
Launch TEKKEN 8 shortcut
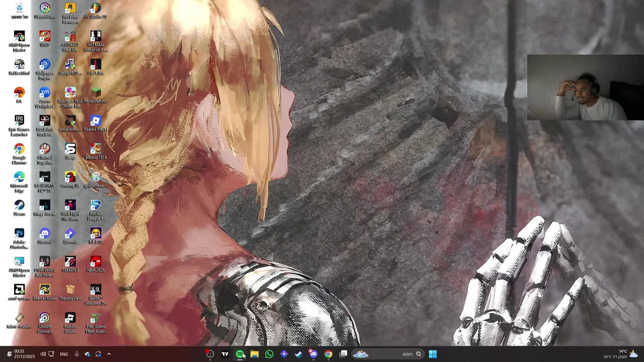[70, 264]
